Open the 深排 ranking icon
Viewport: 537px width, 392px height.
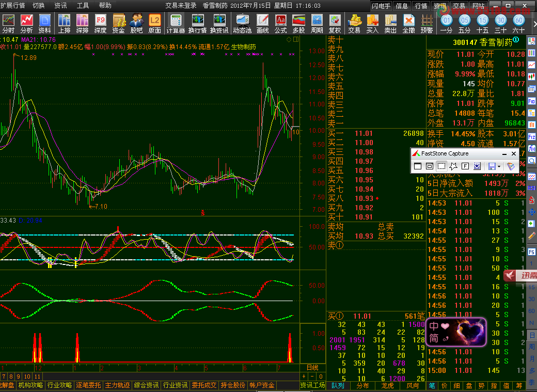point(82,24)
